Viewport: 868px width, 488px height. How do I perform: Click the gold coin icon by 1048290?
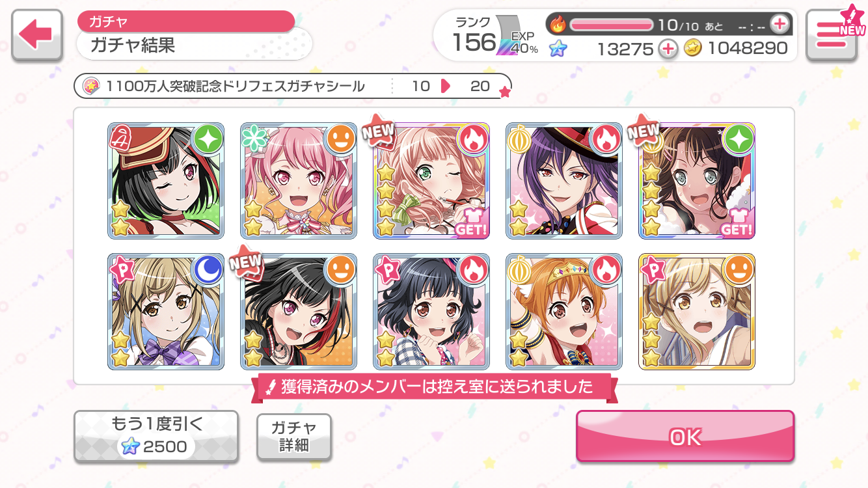(693, 48)
